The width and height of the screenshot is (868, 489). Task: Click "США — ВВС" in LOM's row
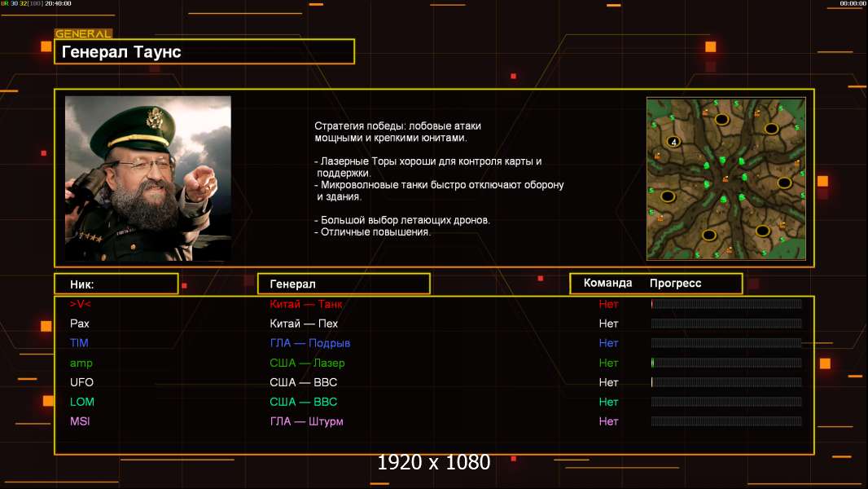(304, 402)
